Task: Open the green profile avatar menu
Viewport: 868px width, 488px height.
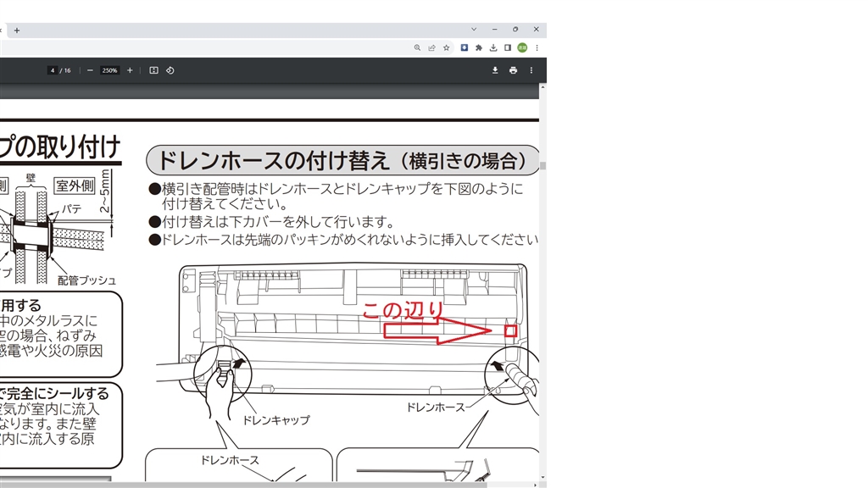Action: tap(522, 47)
